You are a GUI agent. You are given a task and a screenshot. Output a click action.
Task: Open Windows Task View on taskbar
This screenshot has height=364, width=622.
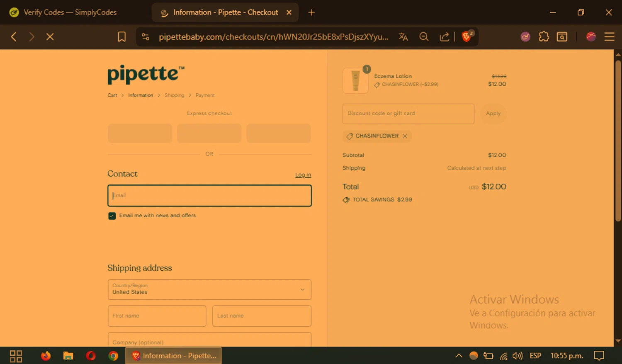[x=16, y=356]
